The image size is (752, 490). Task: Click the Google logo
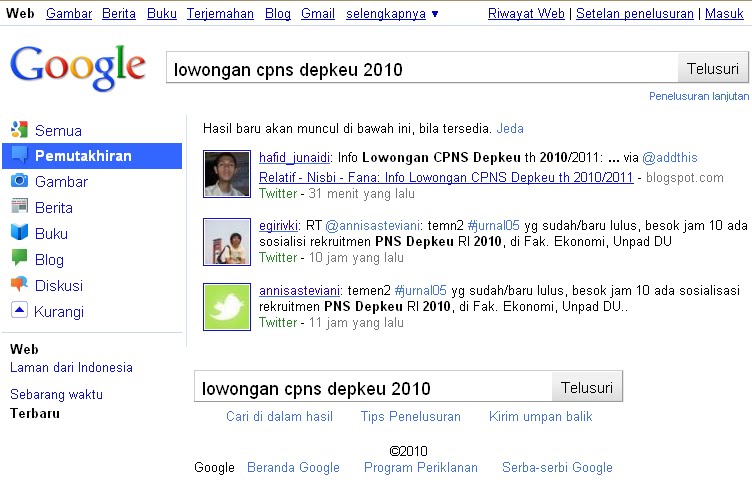coord(78,68)
